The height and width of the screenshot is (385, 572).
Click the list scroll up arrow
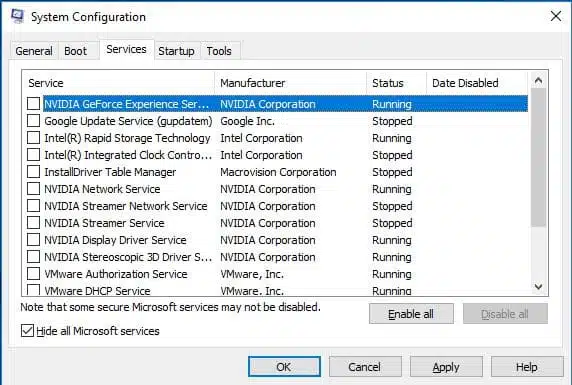538,80
